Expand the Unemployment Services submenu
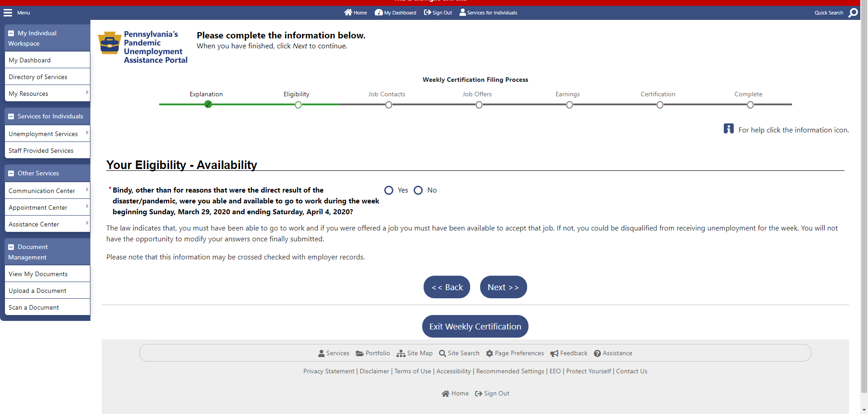Image resolution: width=868 pixels, height=414 pixels. [x=87, y=133]
